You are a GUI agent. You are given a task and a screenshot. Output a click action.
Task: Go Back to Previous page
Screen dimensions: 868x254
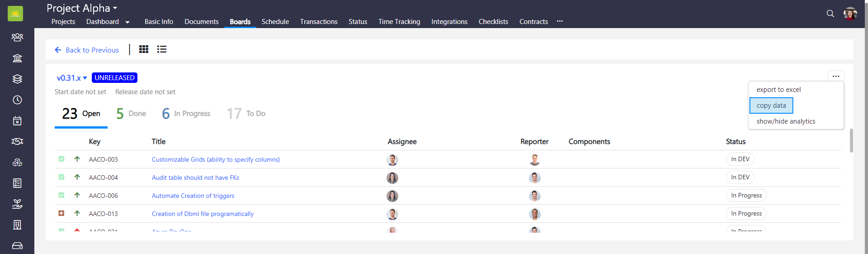pyautogui.click(x=87, y=50)
